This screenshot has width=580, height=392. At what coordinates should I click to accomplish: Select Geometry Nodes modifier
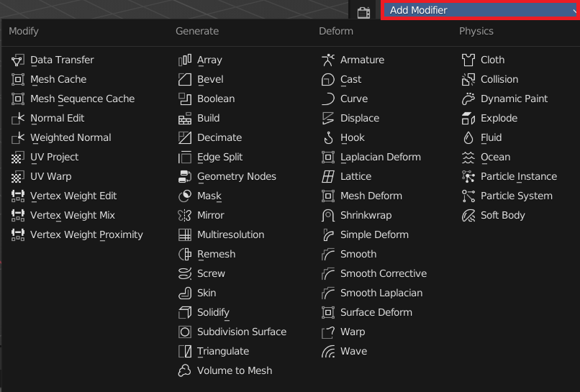coord(236,177)
